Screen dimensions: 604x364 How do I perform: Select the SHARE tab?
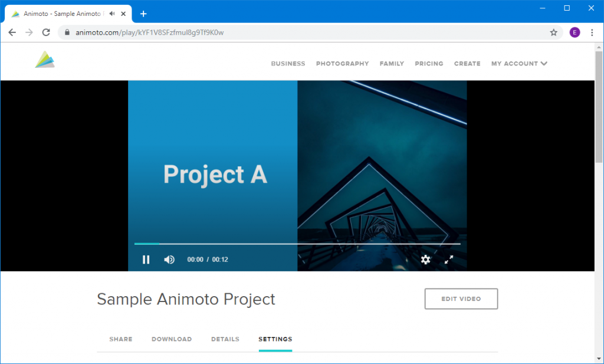[x=120, y=339]
